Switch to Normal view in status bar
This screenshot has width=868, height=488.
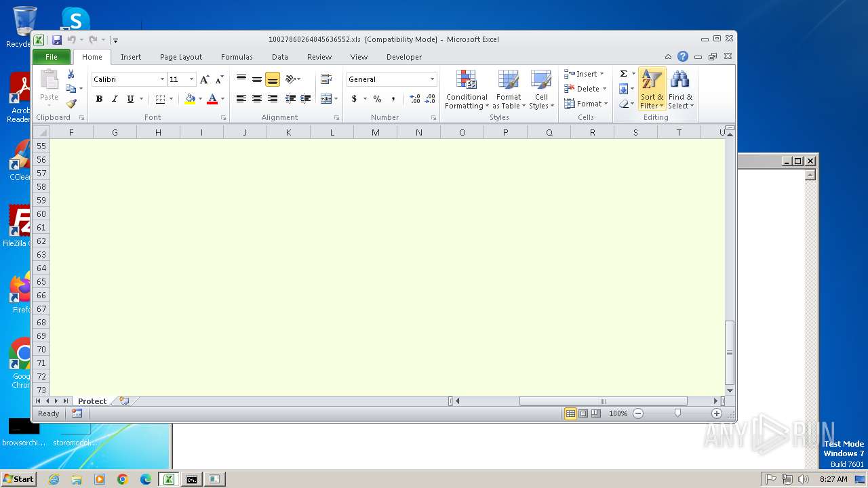pos(571,413)
